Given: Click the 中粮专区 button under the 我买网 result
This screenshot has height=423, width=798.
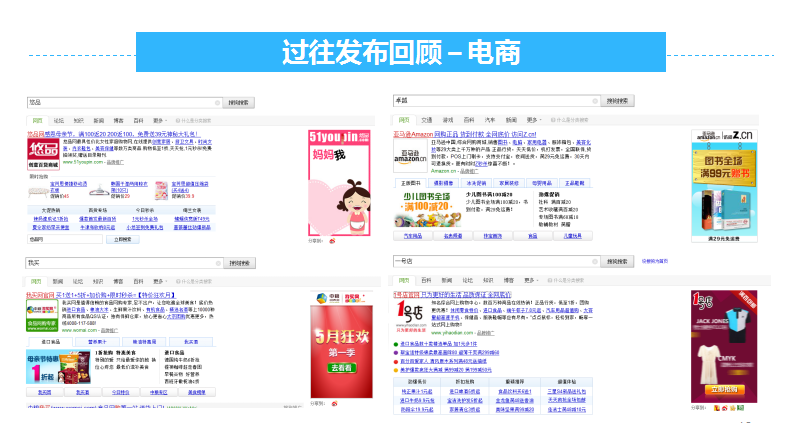Looking at the screenshot, I should (159, 392).
